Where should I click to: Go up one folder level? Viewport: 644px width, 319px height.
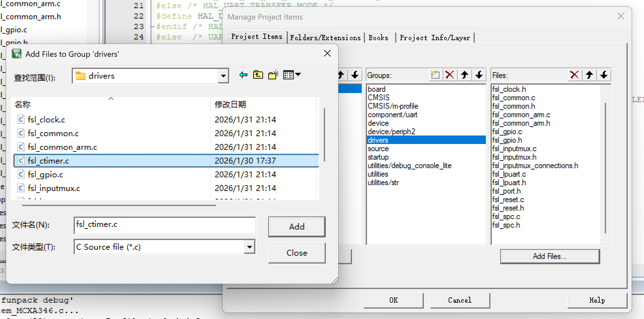point(258,74)
